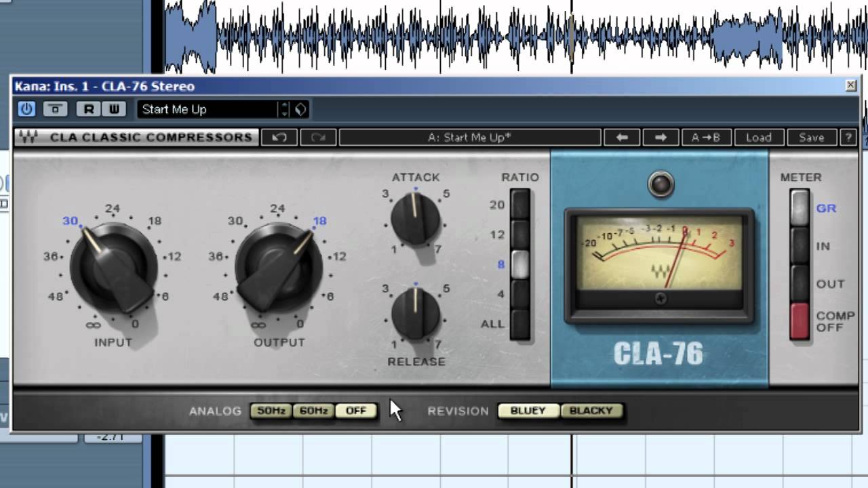The width and height of the screenshot is (868, 488).
Task: Click the preset up/down stepper arrows
Action: [x=285, y=109]
